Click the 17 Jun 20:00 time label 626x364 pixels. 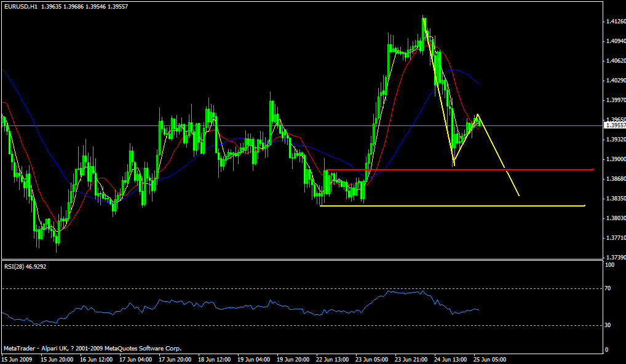(175, 360)
